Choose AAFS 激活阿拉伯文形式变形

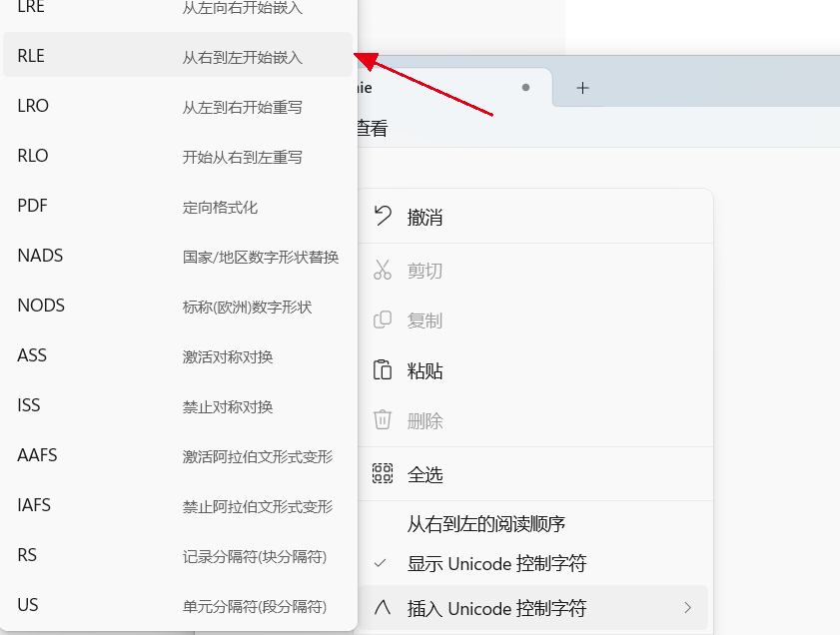point(178,455)
